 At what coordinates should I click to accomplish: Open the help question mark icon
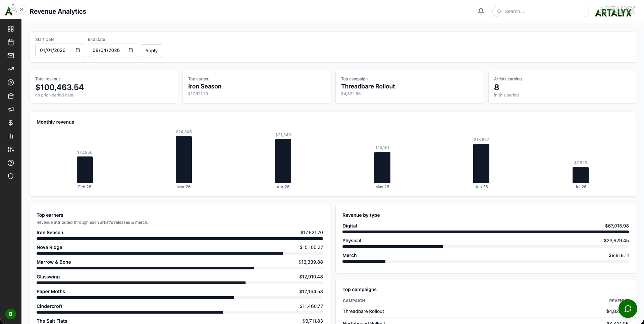11,163
